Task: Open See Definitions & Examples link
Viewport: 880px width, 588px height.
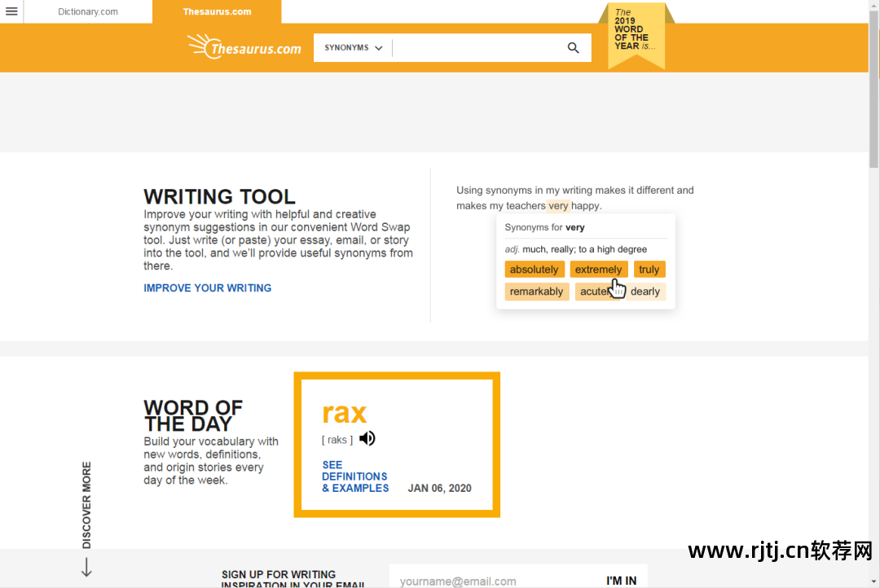Action: [x=355, y=476]
